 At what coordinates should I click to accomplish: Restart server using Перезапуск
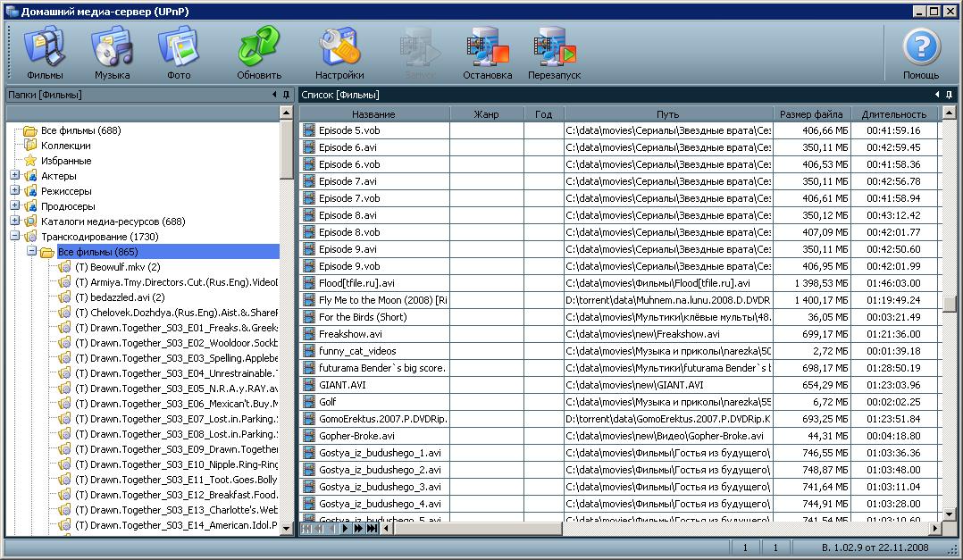554,54
